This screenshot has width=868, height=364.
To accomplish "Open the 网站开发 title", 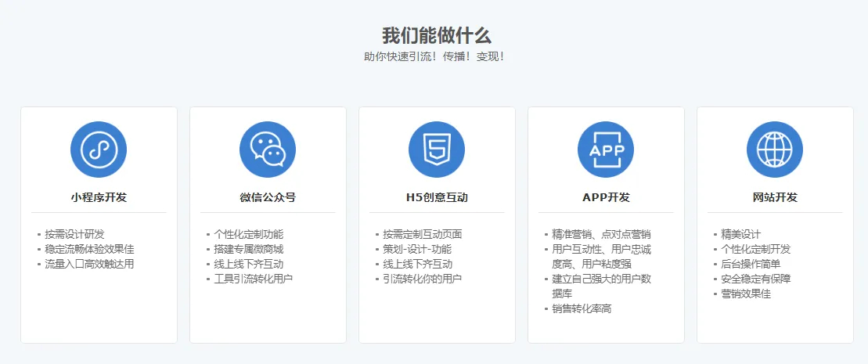I will click(x=775, y=197).
